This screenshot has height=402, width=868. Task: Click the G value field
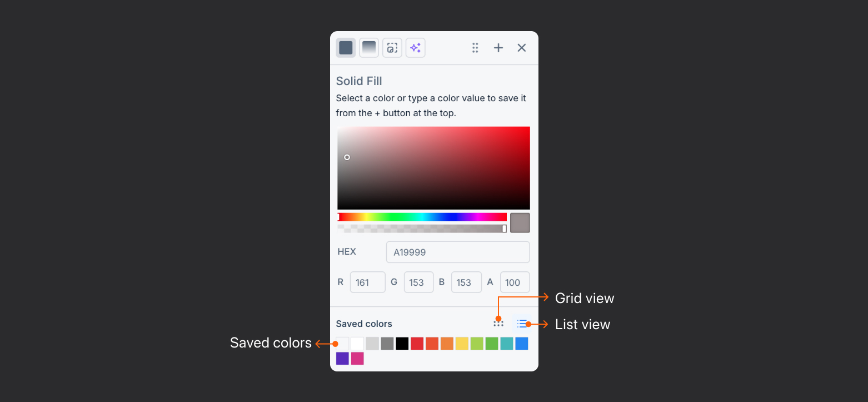click(x=419, y=282)
